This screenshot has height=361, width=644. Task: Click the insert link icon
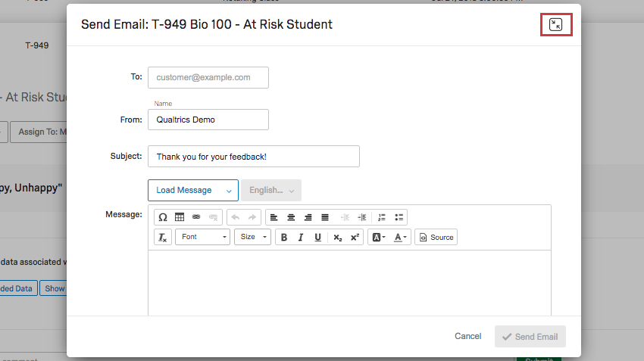pyautogui.click(x=196, y=217)
